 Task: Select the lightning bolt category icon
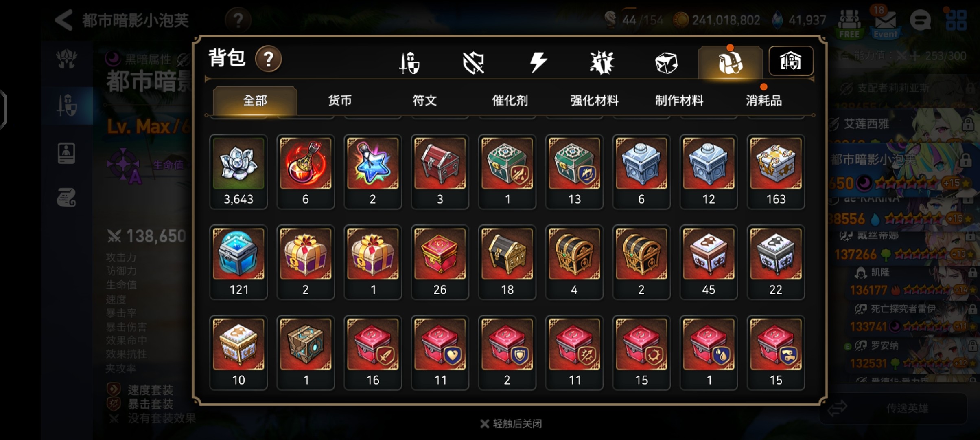coord(538,62)
